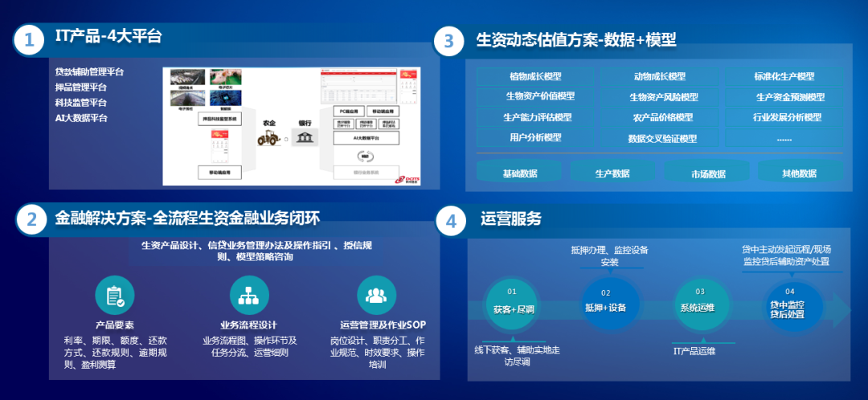Click the tractor icon under 农企
This screenshot has height=400, width=868.
[268, 139]
